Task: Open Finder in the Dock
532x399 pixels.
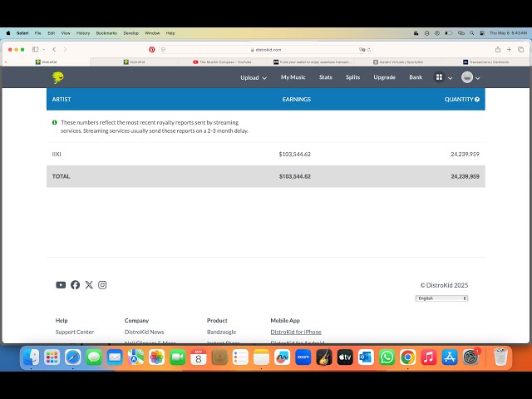Action: pos(31,357)
